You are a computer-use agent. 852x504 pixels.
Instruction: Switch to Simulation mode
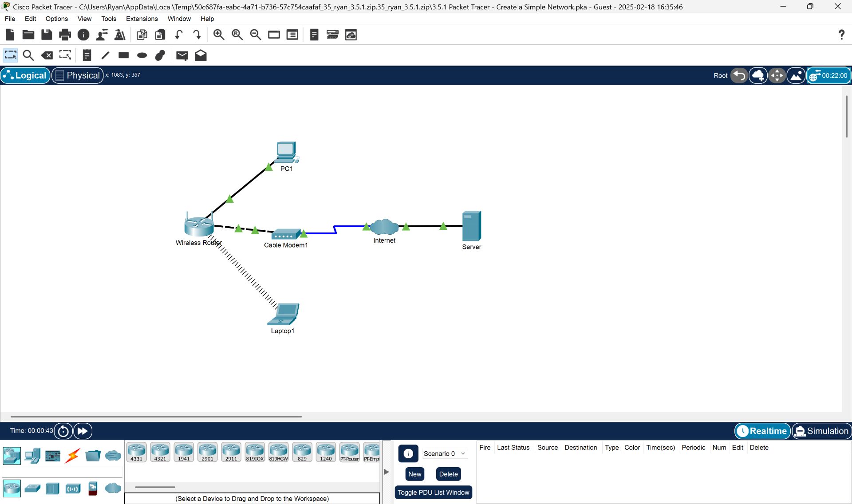[821, 431]
